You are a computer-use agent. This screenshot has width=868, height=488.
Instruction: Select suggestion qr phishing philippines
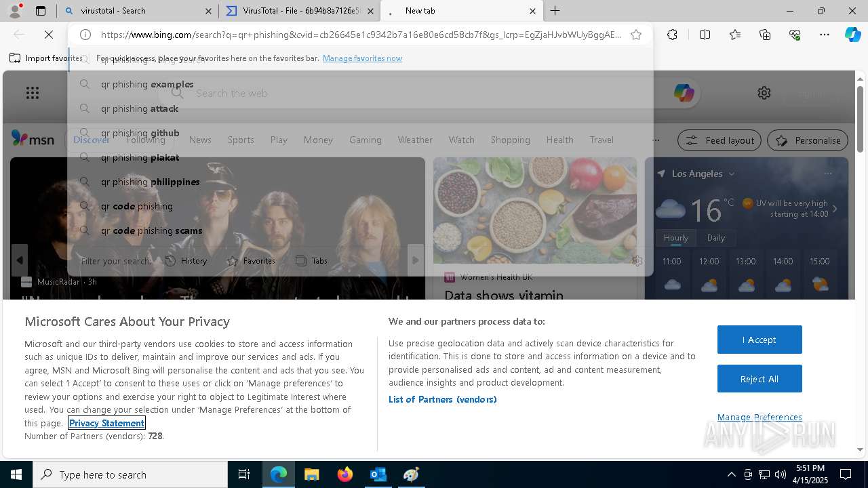click(360, 182)
